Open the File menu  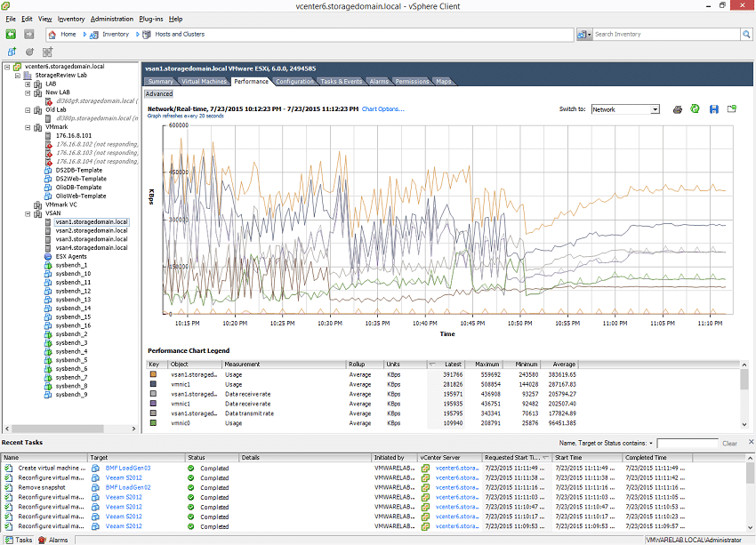11,19
